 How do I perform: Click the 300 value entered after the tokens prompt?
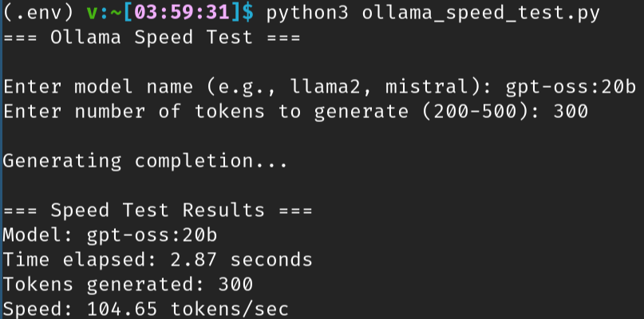click(x=570, y=112)
